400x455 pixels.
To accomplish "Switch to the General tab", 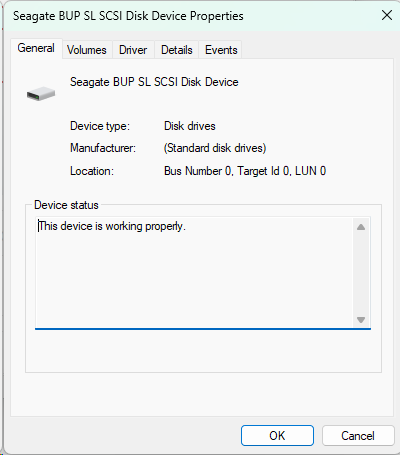I will pyautogui.click(x=36, y=48).
